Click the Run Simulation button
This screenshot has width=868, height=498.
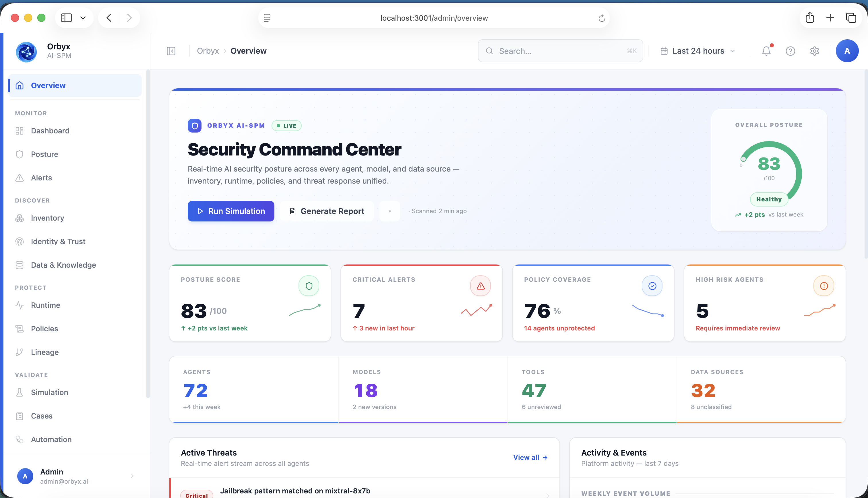coord(231,211)
